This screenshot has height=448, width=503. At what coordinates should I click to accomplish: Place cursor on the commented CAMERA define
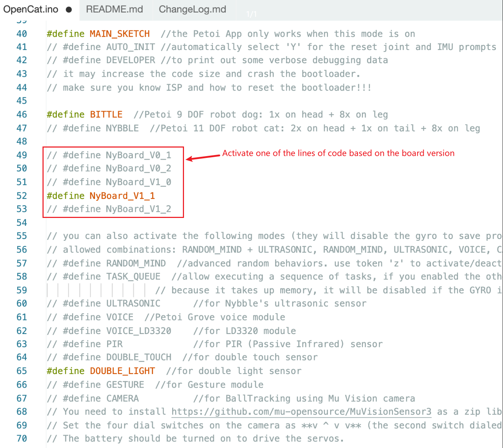93,399
